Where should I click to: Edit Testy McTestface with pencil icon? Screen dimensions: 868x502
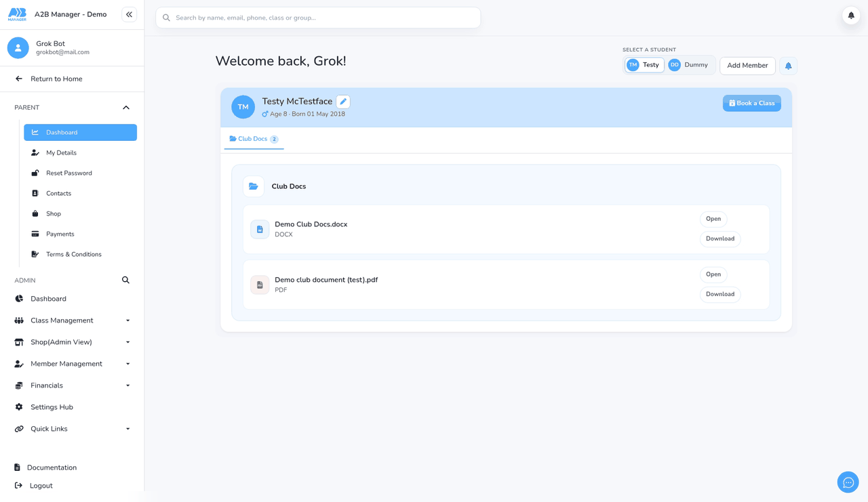click(343, 102)
